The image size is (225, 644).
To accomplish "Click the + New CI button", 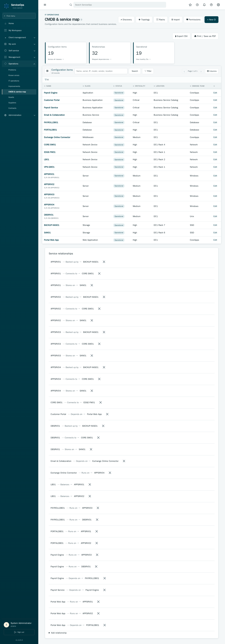I will pyautogui.click(x=211, y=20).
